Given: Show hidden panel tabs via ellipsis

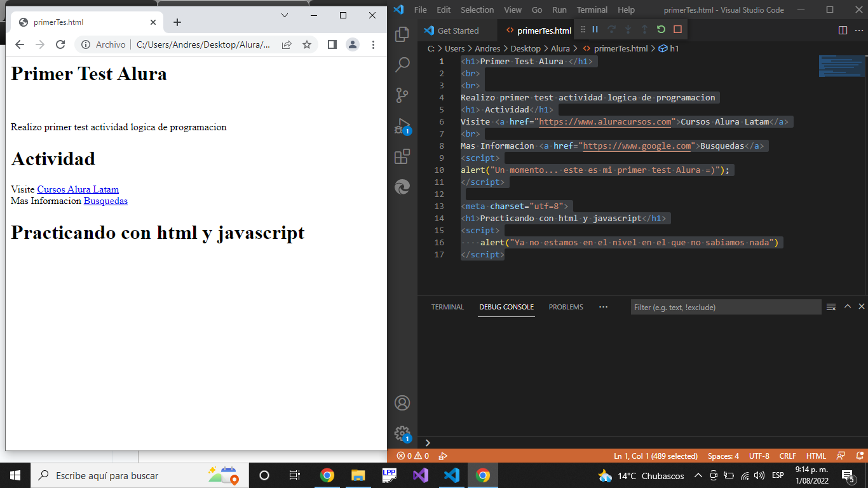Looking at the screenshot, I should (603, 307).
